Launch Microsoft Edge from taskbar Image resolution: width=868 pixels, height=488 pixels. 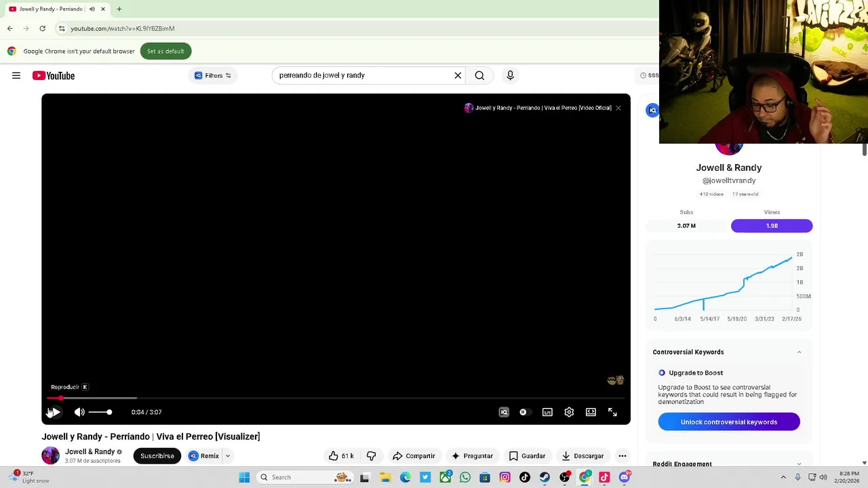(405, 477)
